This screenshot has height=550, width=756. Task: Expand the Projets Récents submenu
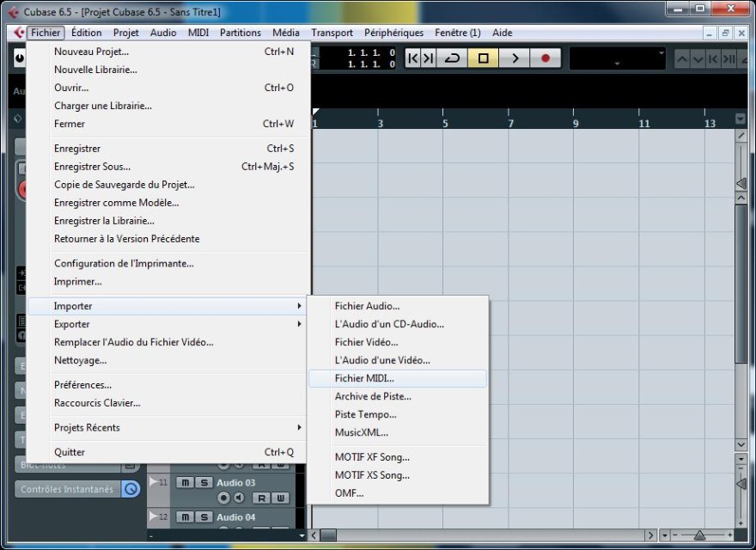[x=167, y=427]
